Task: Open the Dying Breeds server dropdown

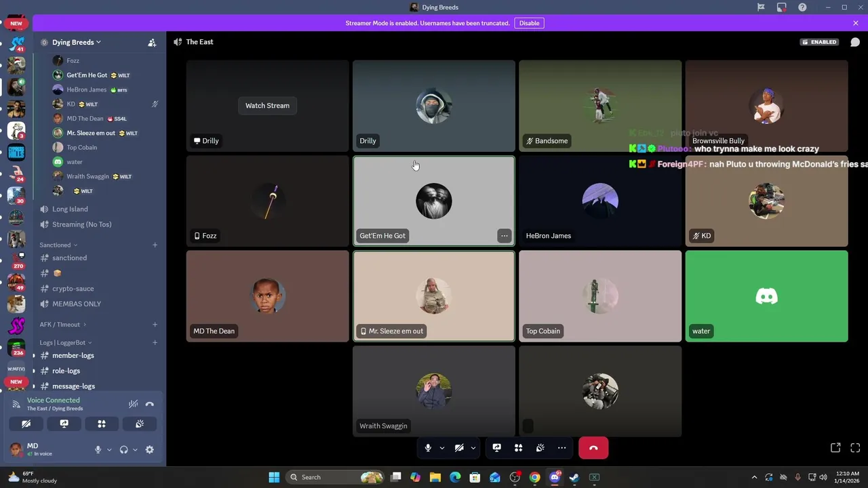Action: (x=76, y=42)
